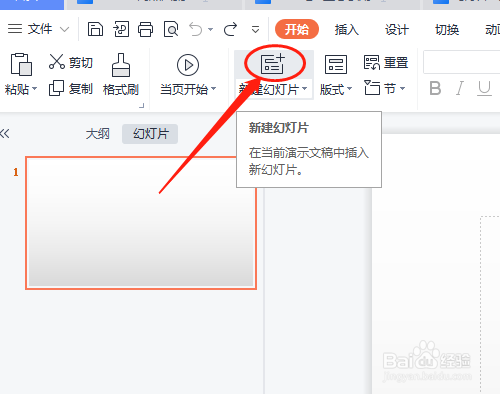Expand the Undo history dropdown arrow
This screenshot has width=500, height=394.
211,30
